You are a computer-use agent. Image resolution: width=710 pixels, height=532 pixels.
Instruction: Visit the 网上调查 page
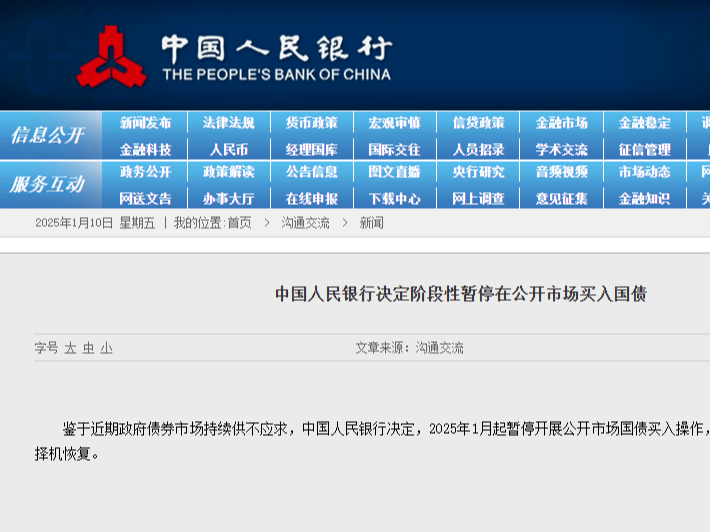point(479,198)
